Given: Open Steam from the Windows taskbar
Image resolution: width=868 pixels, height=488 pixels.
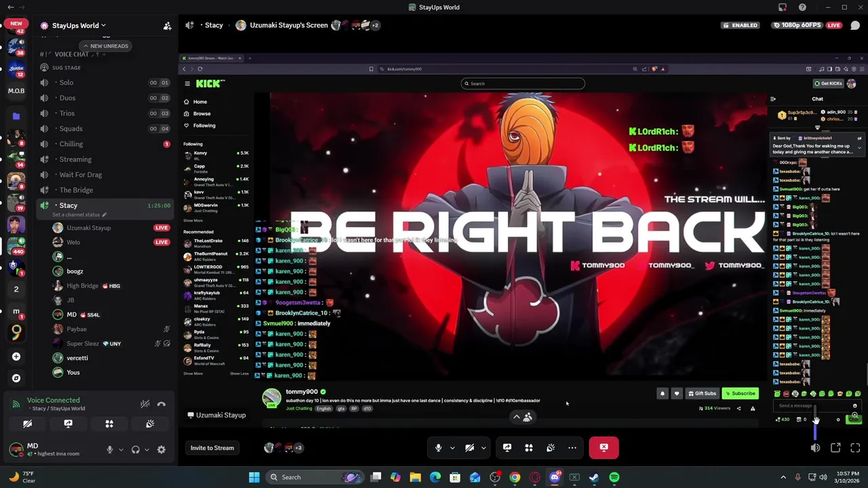Looking at the screenshot, I should click(x=594, y=477).
